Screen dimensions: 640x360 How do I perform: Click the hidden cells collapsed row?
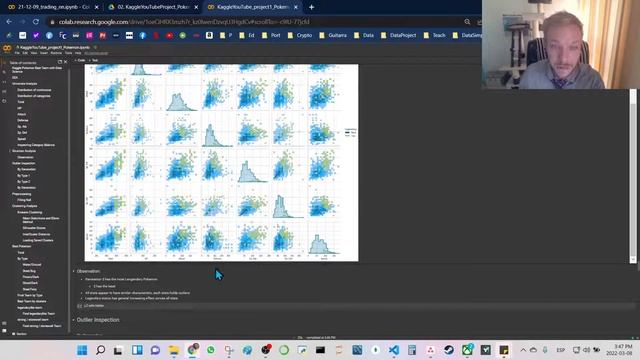[x=355, y=305]
